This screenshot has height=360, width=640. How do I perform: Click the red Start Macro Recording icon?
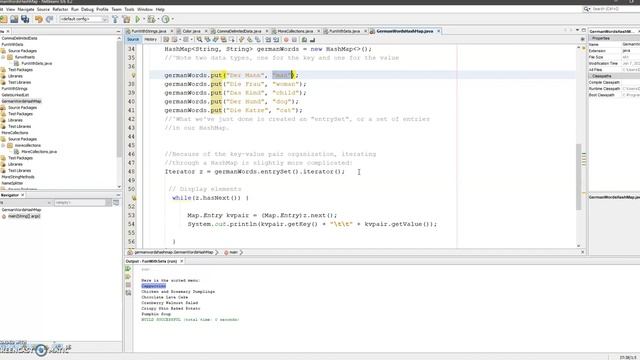(286, 40)
